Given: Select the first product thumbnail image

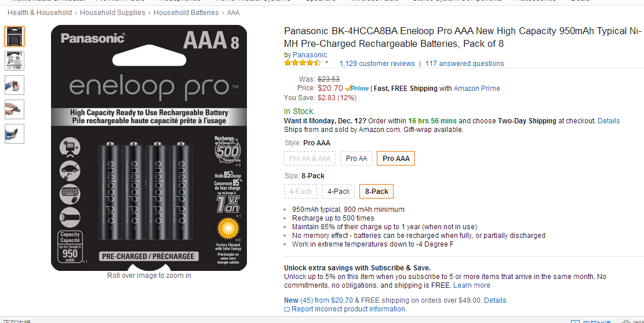Looking at the screenshot, I should (14, 36).
